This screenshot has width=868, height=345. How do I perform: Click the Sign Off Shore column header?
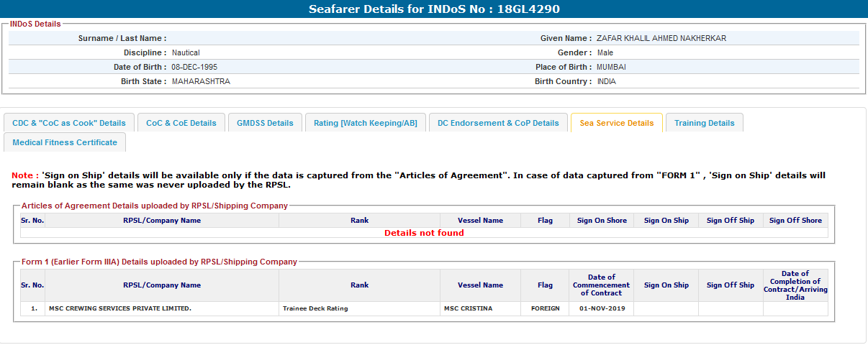[795, 221]
